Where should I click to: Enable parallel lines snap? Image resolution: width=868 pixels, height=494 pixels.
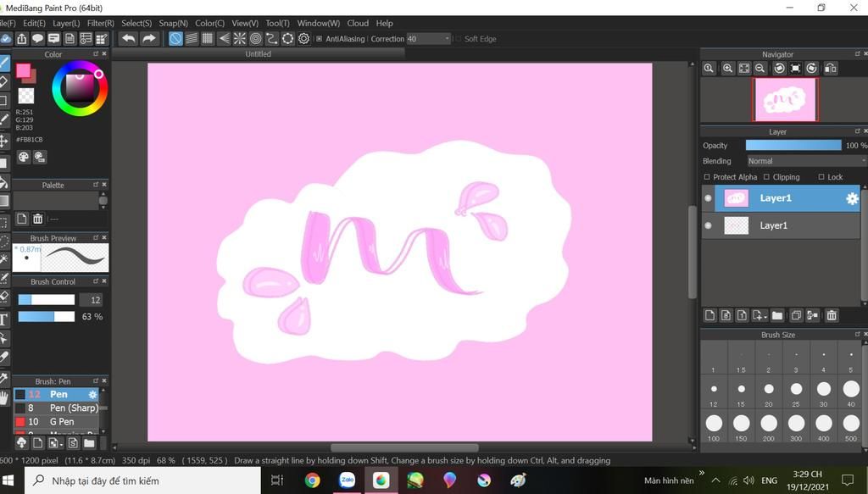coord(192,39)
